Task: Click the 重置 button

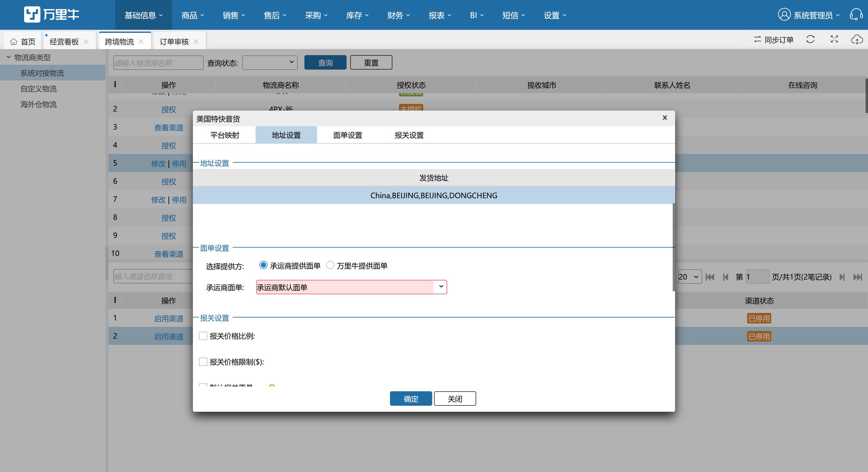Action: tap(371, 62)
